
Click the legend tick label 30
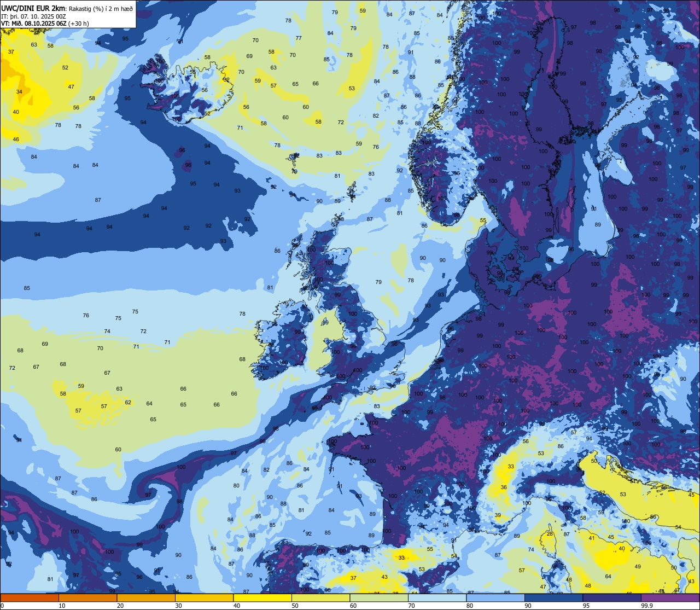178,606
